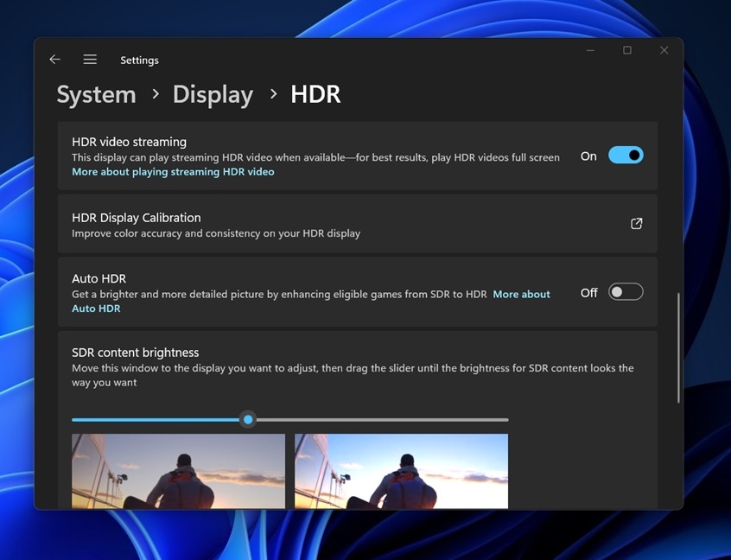This screenshot has height=560, width=731.
Task: Enable the Auto HDR toggle
Action: pos(625,292)
